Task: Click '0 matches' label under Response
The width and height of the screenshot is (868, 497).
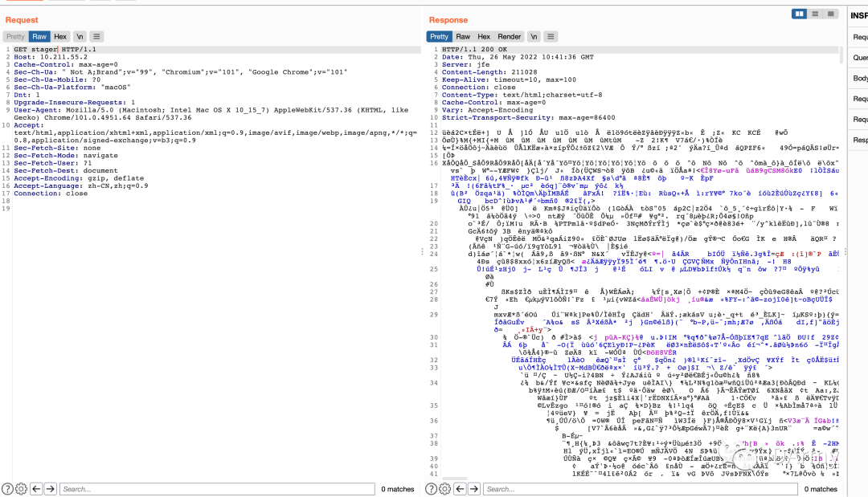Action: coord(821,489)
